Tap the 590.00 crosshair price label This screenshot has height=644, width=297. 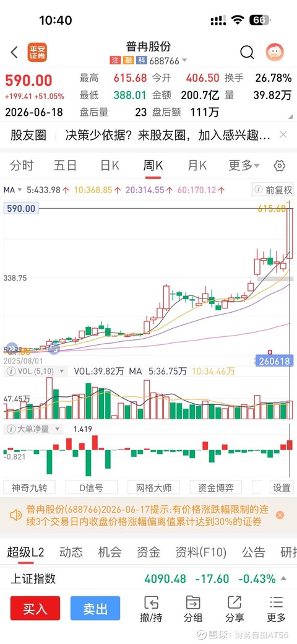click(21, 209)
